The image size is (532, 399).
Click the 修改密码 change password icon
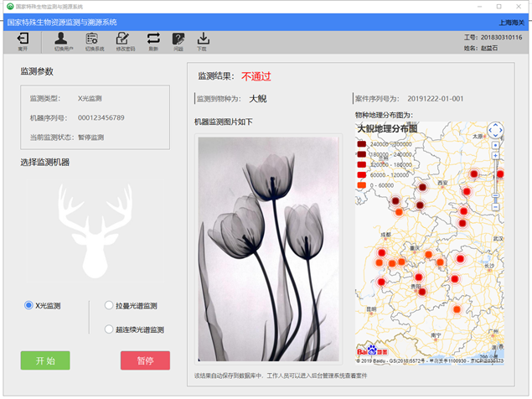point(123,40)
